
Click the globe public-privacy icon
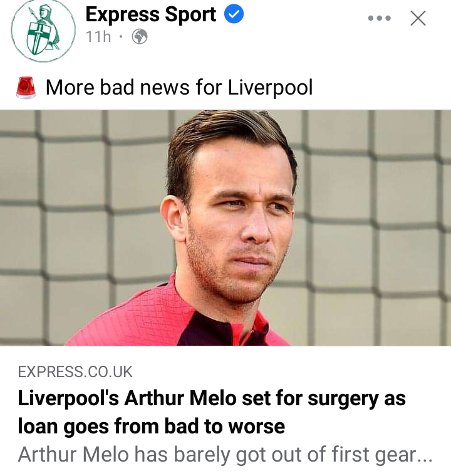140,37
